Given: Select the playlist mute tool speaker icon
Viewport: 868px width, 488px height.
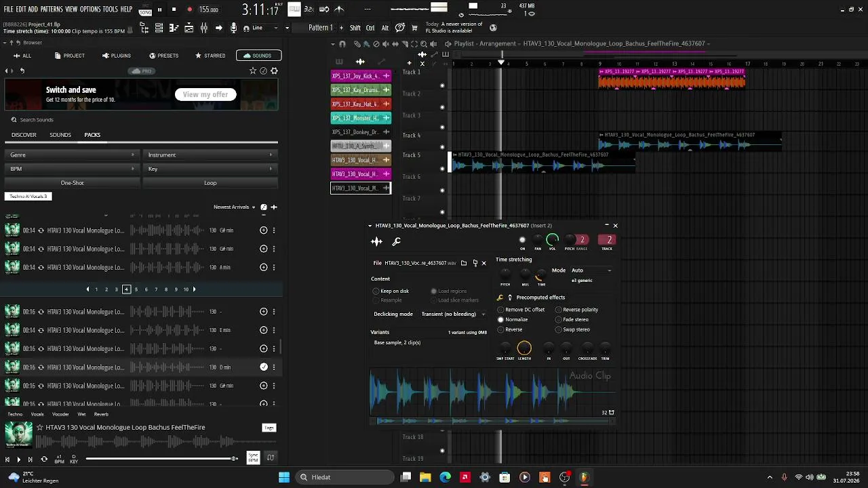Looking at the screenshot, I should (x=385, y=44).
